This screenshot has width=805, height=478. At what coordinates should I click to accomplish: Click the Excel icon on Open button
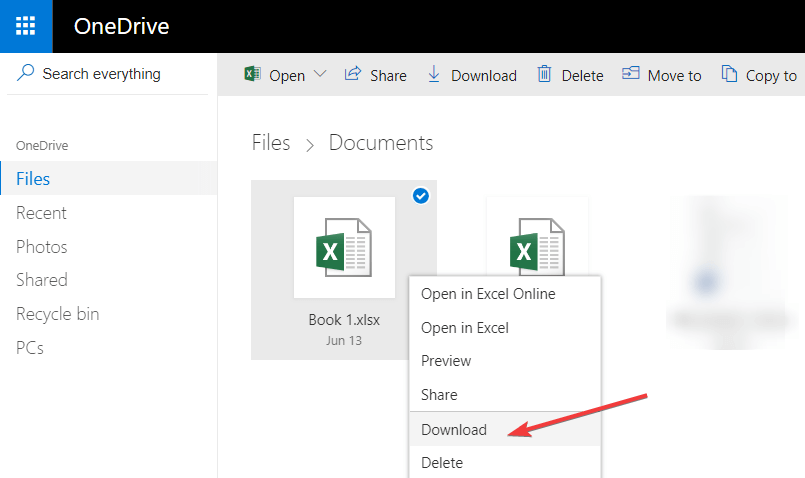click(252, 74)
